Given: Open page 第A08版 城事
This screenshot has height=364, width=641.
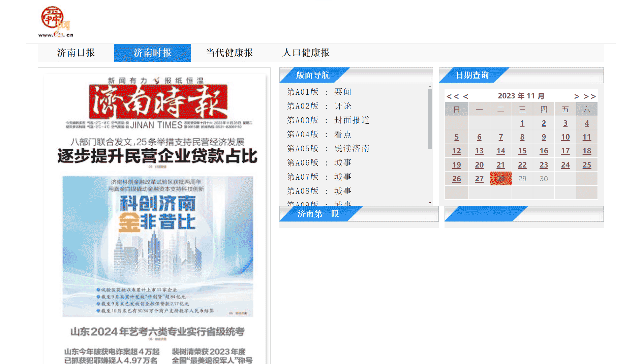Looking at the screenshot, I should point(319,191).
